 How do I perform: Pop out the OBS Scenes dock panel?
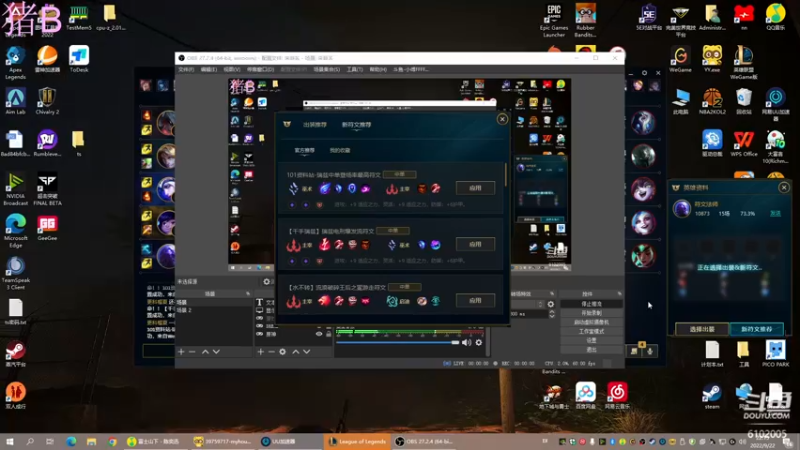[x=248, y=294]
